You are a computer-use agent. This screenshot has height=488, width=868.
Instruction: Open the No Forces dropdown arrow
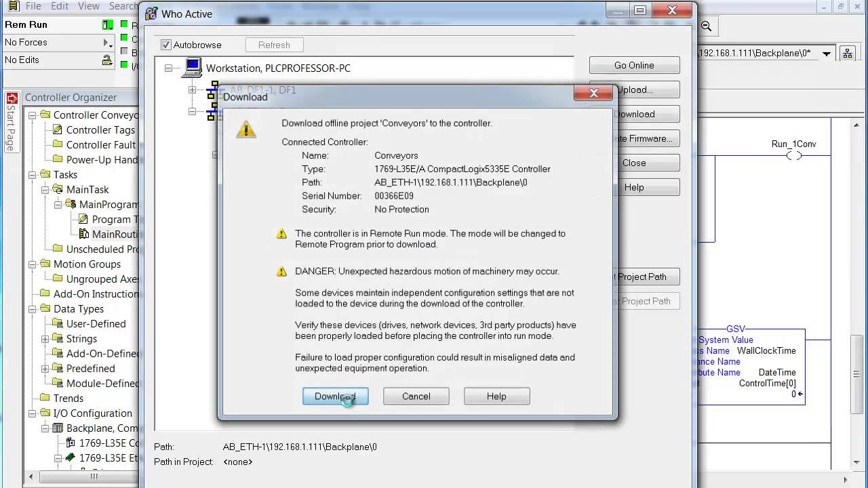click(x=107, y=42)
